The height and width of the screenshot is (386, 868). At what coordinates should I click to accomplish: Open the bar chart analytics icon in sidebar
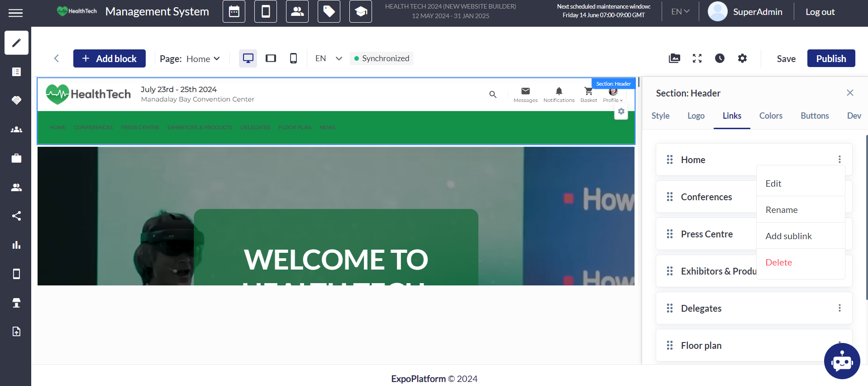click(x=16, y=245)
